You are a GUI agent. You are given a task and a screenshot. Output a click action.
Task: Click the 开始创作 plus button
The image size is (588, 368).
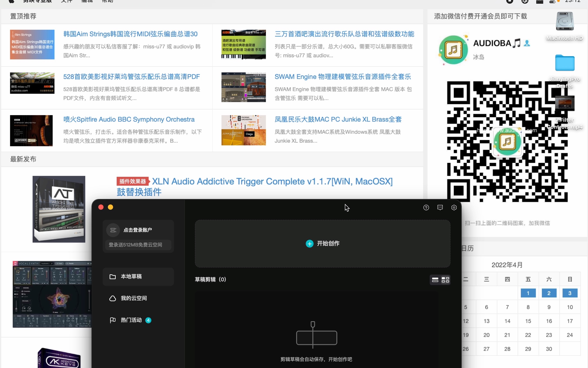pos(310,244)
